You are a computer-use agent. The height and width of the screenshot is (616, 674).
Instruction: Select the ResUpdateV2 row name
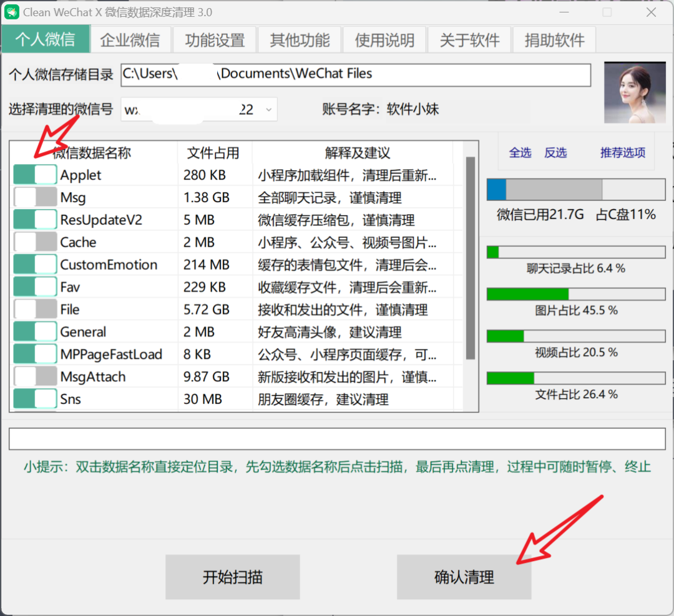point(101,220)
